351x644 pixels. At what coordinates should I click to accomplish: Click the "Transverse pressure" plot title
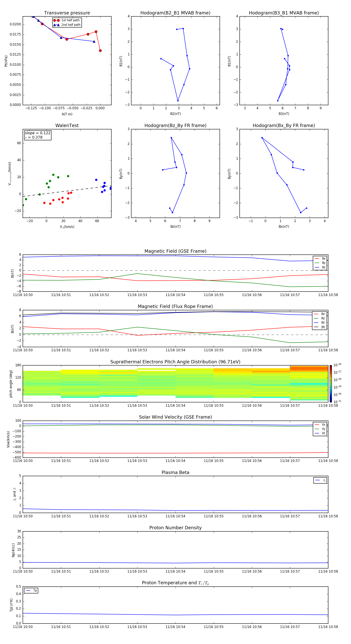pyautogui.click(x=67, y=13)
